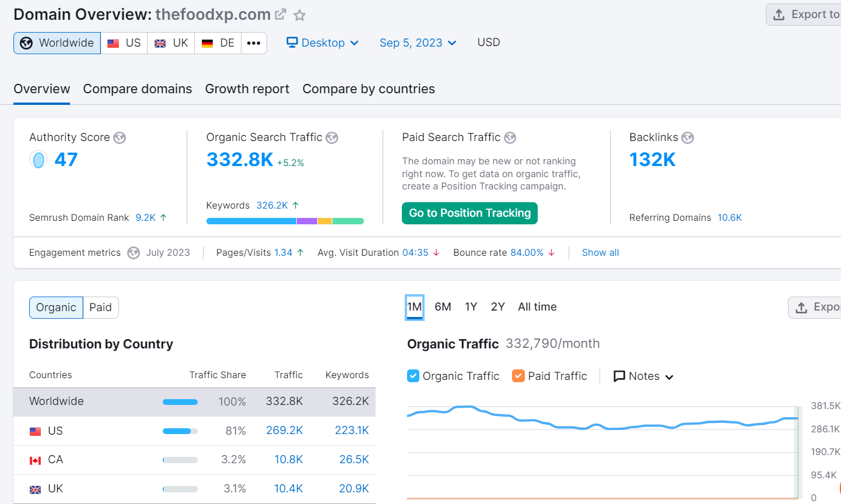Screen dimensions: 841x504
Task: Open thefoodxp.com external link icon
Action: pyautogui.click(x=281, y=15)
